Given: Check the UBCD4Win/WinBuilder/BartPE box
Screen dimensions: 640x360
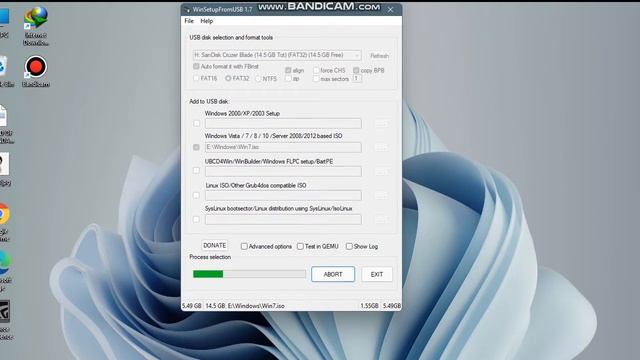Looking at the screenshot, I should click(x=196, y=171).
